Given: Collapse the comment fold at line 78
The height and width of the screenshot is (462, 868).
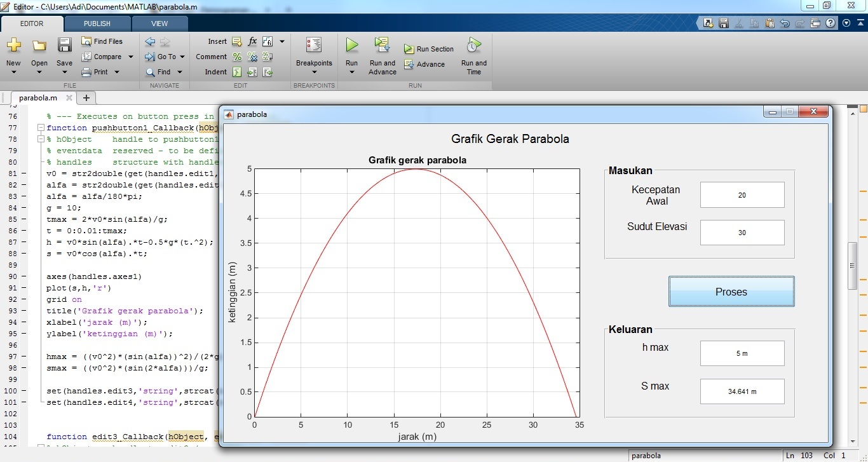Looking at the screenshot, I should coord(40,139).
